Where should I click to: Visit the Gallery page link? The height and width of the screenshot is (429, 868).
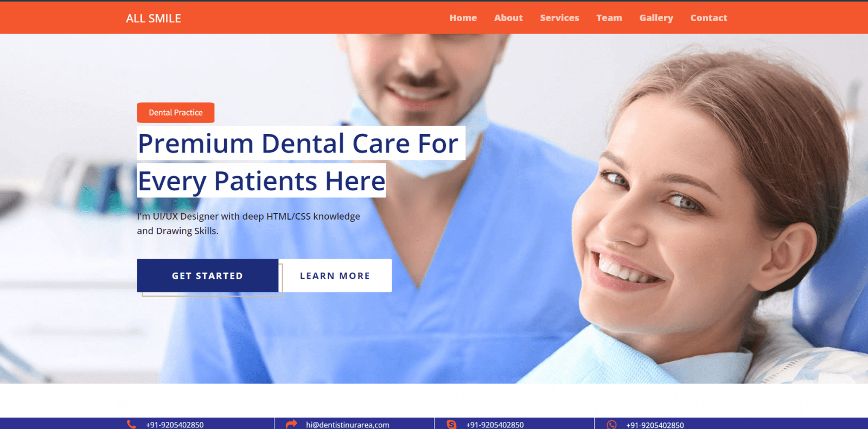656,18
